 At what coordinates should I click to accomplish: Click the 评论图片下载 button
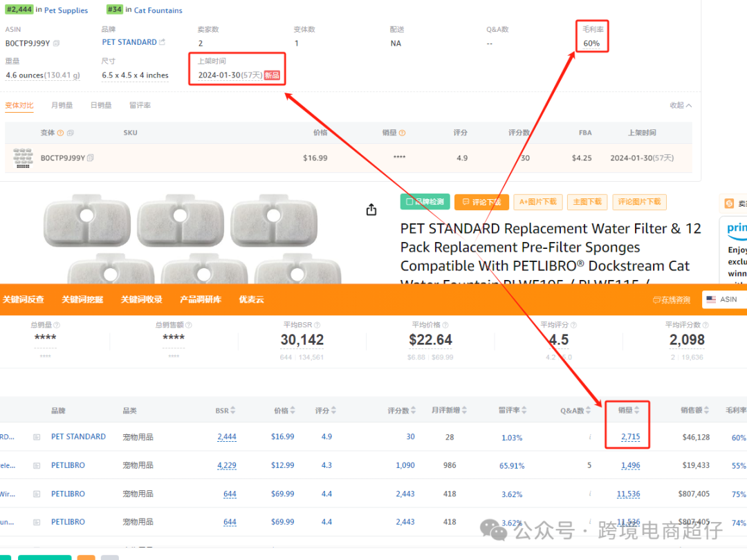coord(639,202)
